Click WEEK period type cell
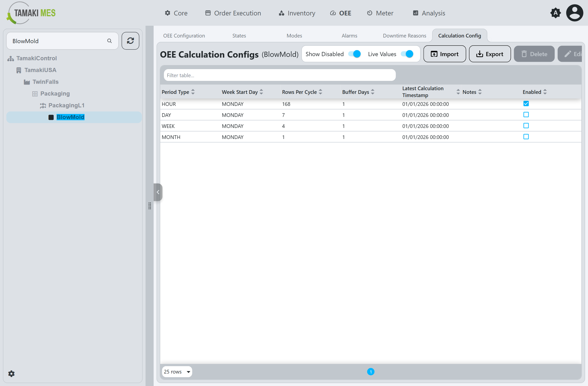 click(168, 126)
